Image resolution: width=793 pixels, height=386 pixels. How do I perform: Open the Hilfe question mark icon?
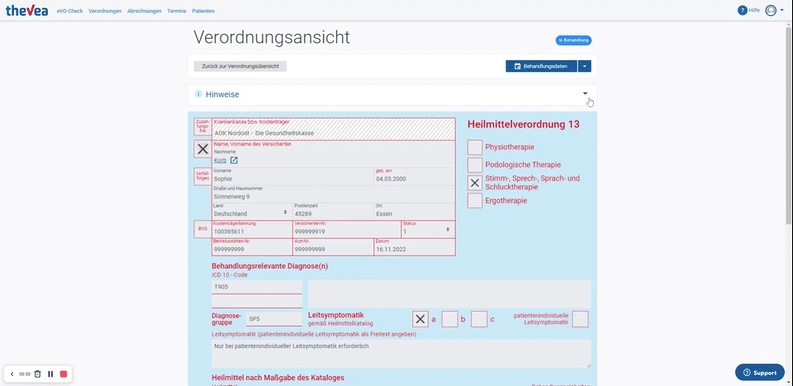[x=742, y=11]
